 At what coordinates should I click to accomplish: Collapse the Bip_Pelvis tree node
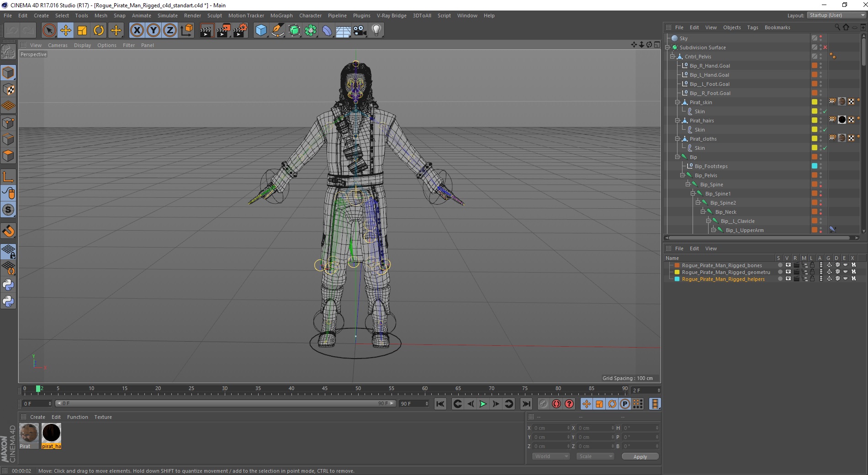682,175
